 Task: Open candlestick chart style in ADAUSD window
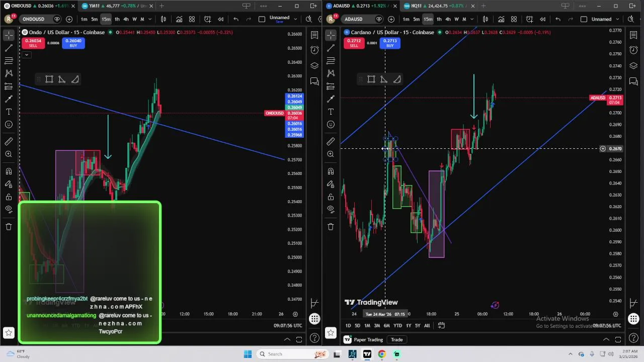pyautogui.click(x=485, y=19)
